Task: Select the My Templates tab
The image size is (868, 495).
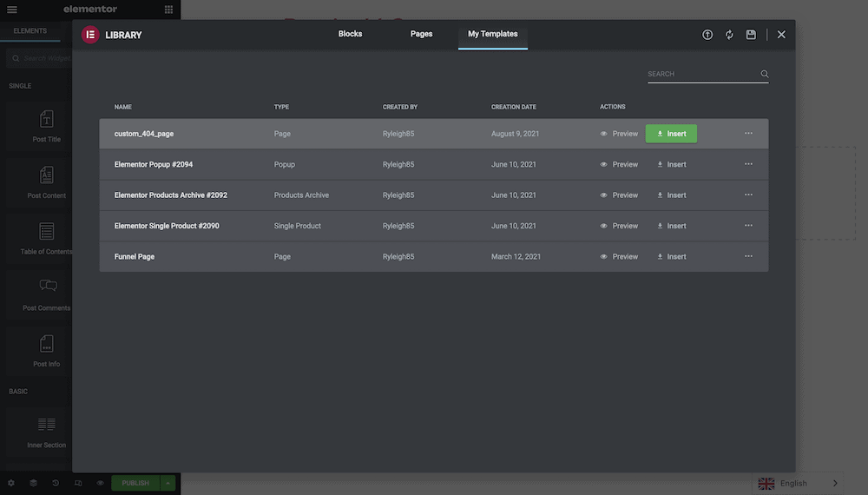Action: (493, 34)
